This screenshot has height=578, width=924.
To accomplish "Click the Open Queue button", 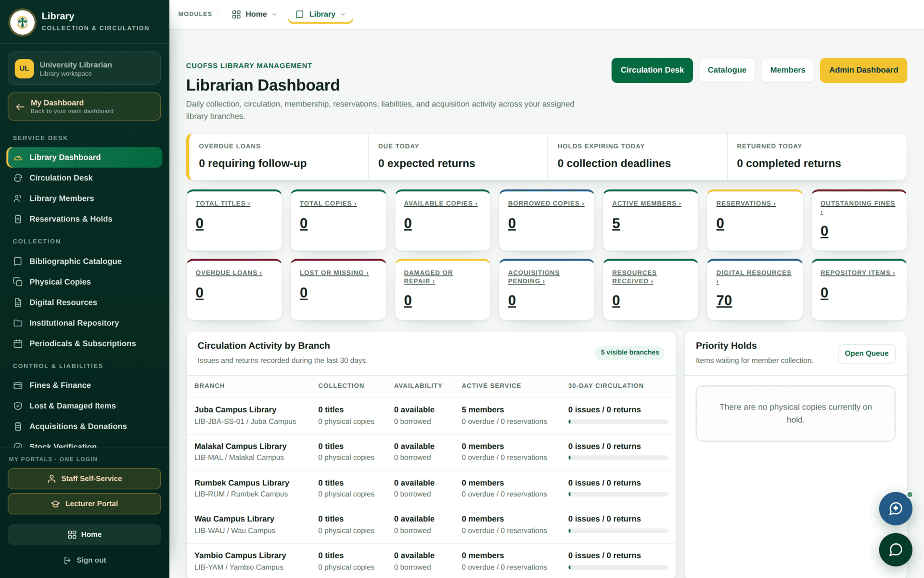I will click(x=866, y=354).
